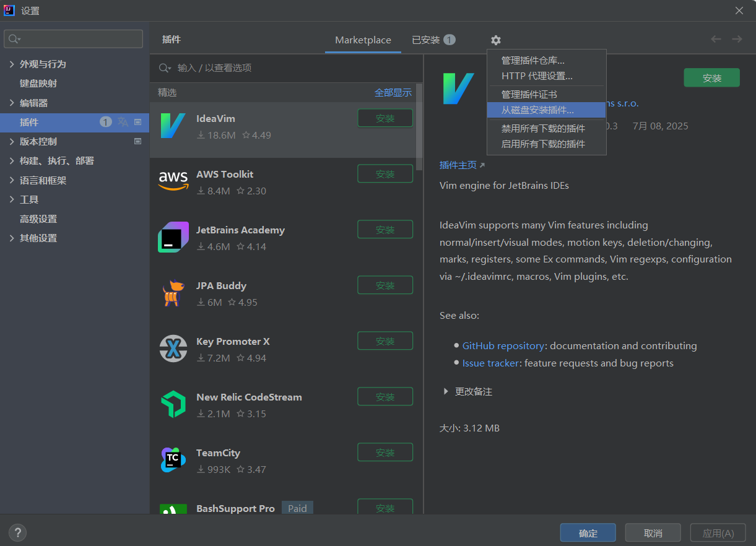Image resolution: width=756 pixels, height=546 pixels.
Task: Click the New Relic CodeStream plugin logo
Action: click(x=173, y=404)
